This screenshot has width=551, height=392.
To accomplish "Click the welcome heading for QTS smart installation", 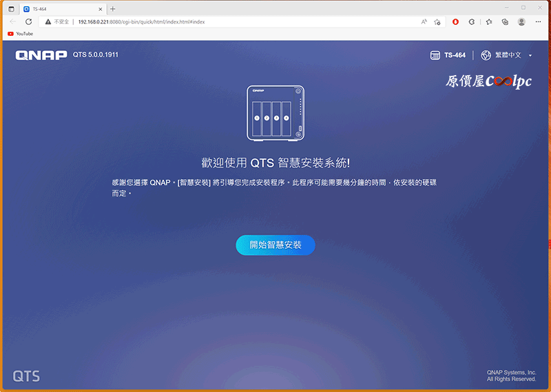I will tap(275, 163).
